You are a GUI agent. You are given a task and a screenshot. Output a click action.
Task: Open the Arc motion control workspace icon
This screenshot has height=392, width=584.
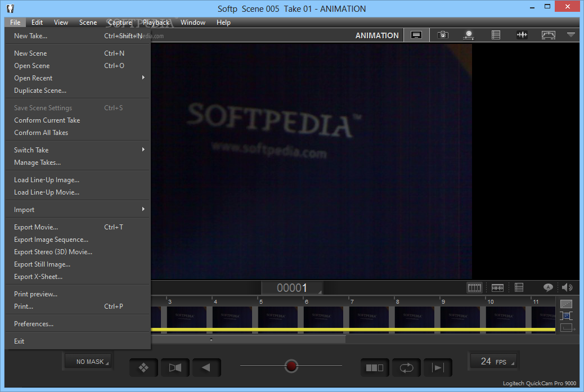coord(548,35)
